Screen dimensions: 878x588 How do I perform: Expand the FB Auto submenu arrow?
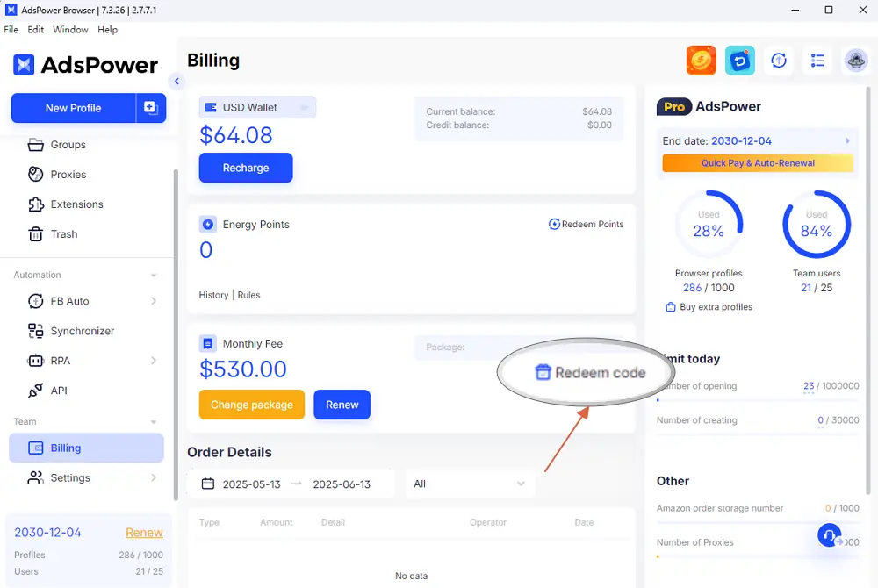coord(154,301)
